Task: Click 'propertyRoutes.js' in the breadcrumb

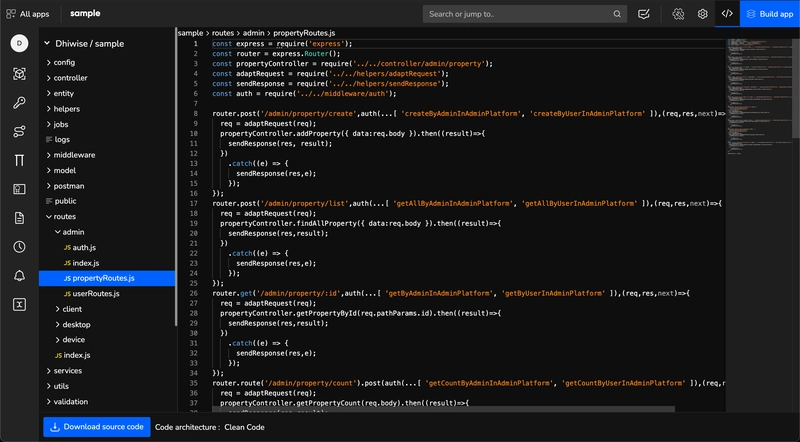Action: (x=304, y=33)
